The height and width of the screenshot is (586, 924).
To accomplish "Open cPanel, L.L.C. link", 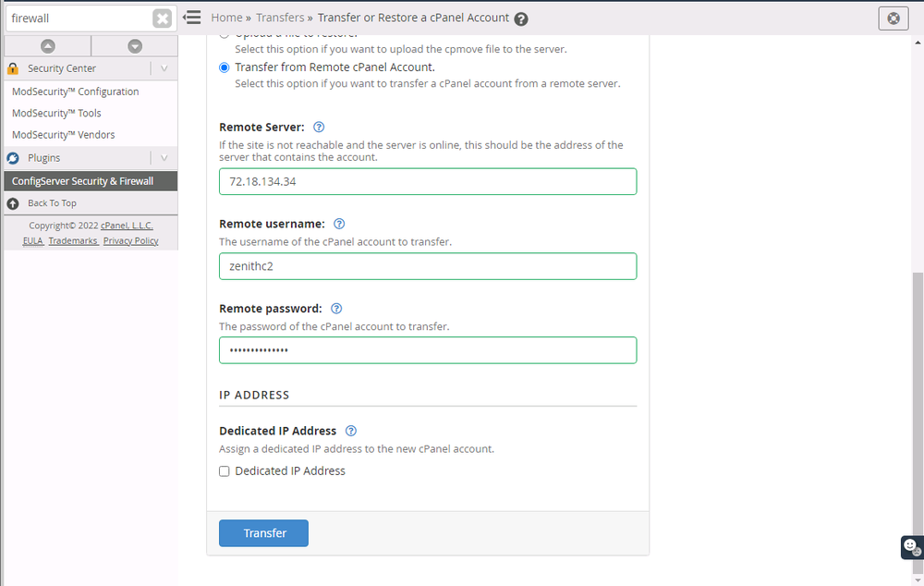I will pyautogui.click(x=127, y=226).
